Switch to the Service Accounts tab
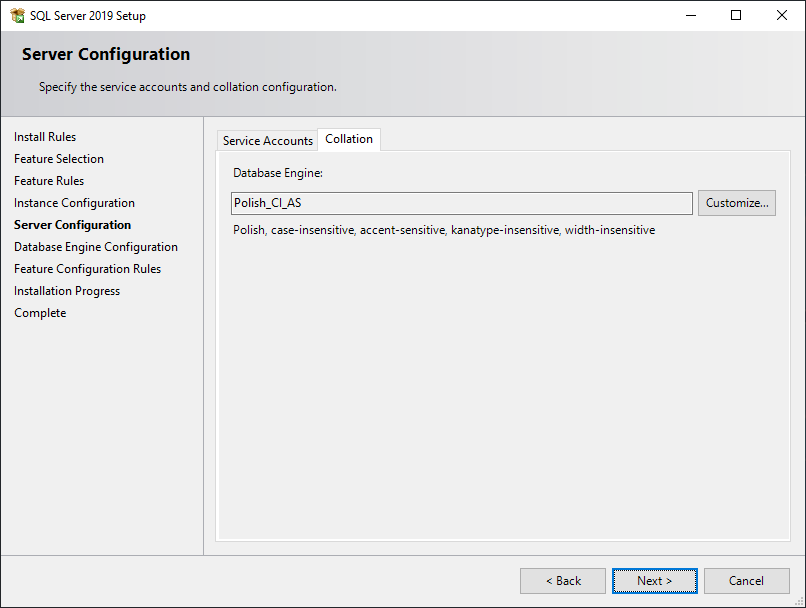Screen dimensions: 806x608 coord(267,141)
